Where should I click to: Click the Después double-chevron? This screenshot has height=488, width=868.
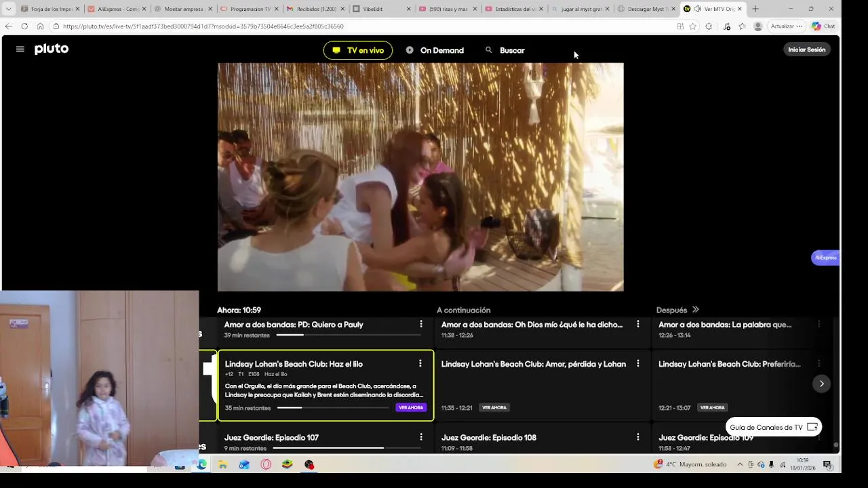tap(695, 310)
